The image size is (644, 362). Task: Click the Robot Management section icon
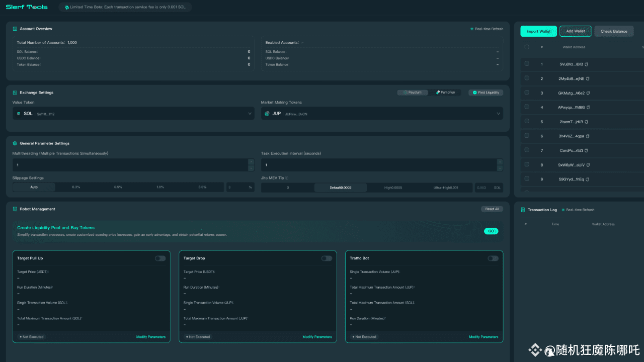click(x=15, y=209)
